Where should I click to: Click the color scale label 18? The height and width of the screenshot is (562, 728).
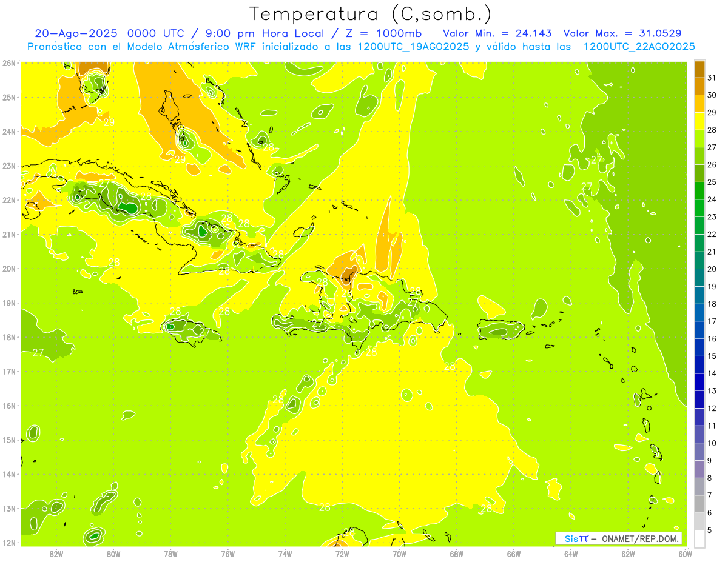(713, 304)
